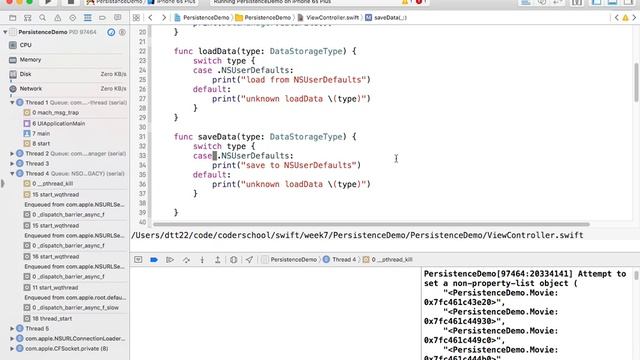This screenshot has width=640, height=360.
Task: Show the Network gauge report
Action: pos(68,89)
